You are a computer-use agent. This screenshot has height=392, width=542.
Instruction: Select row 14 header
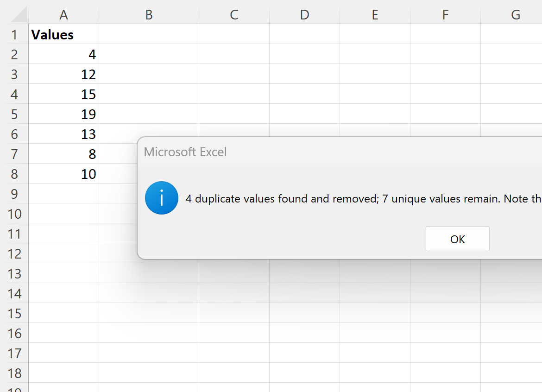coord(14,293)
